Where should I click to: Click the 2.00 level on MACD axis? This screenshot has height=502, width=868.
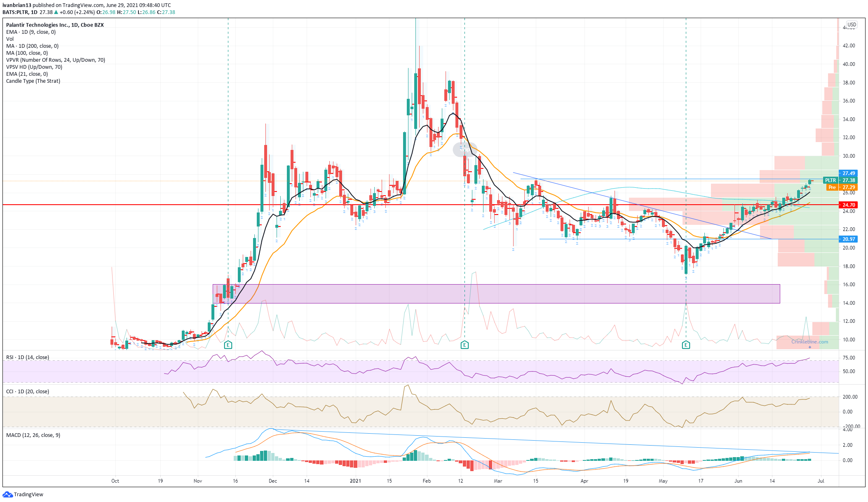coord(847,445)
